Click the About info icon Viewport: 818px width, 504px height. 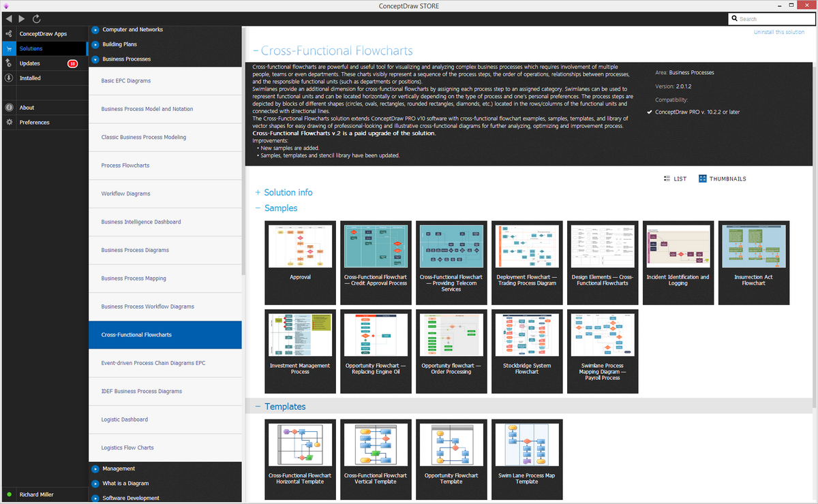tap(8, 108)
